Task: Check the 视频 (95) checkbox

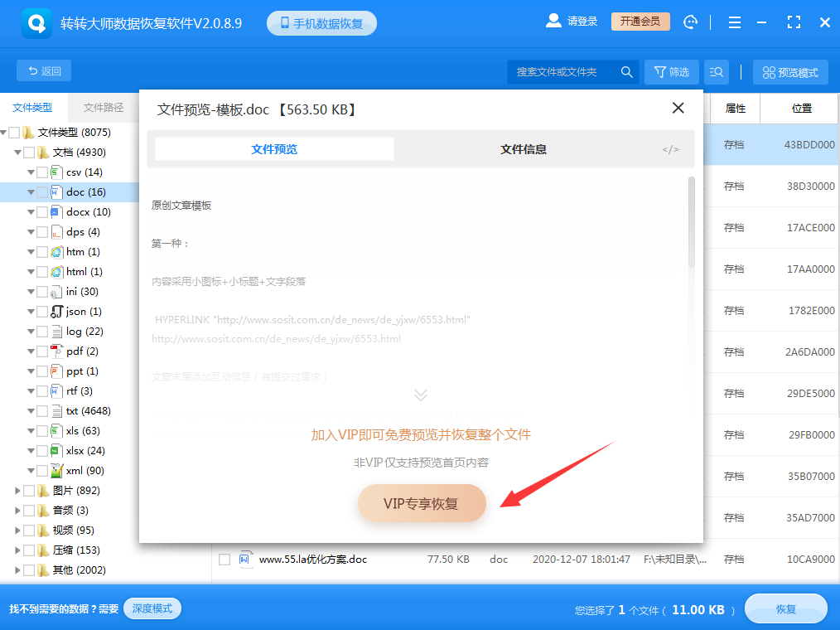Action: tap(29, 530)
